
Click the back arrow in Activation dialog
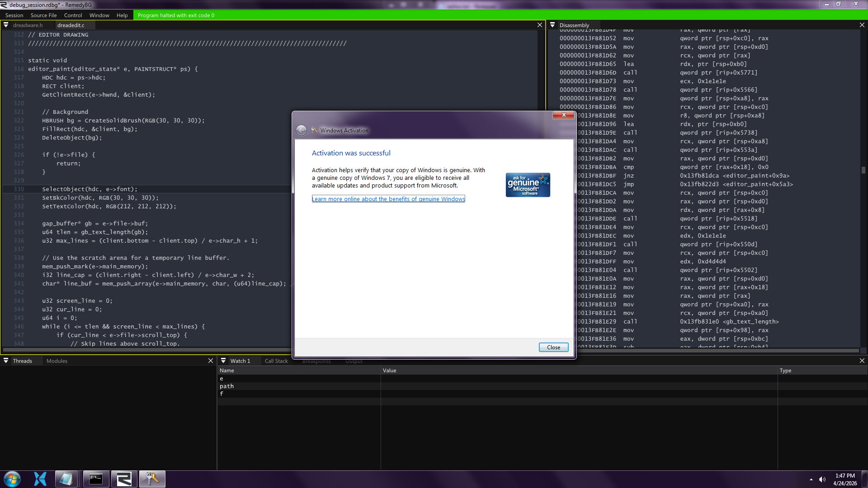click(x=301, y=131)
